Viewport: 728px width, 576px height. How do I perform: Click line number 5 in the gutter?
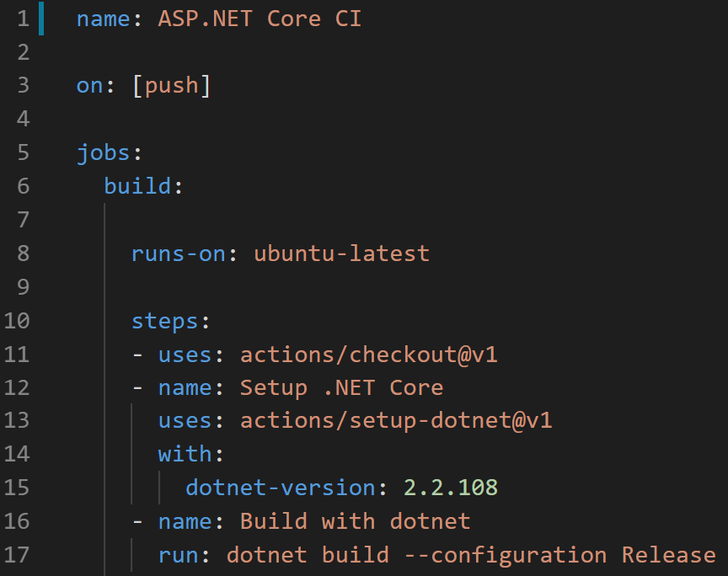(24, 152)
